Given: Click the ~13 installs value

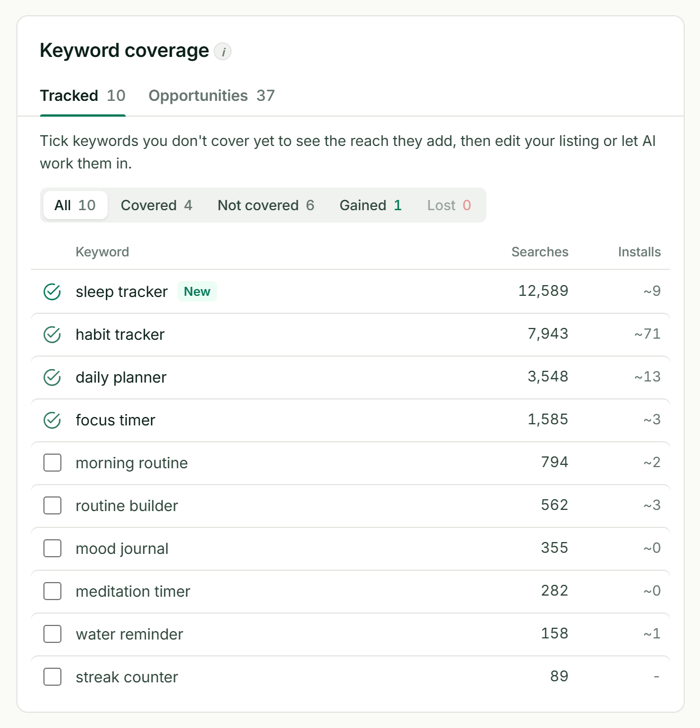Looking at the screenshot, I should [648, 376].
